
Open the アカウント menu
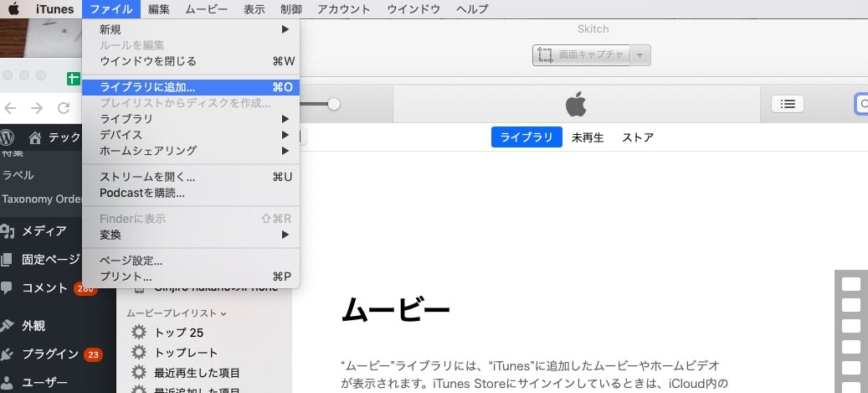pos(344,9)
